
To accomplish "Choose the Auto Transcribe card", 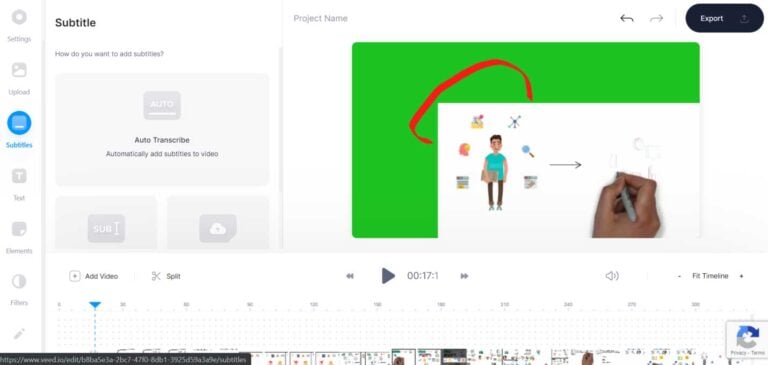I will pos(162,130).
